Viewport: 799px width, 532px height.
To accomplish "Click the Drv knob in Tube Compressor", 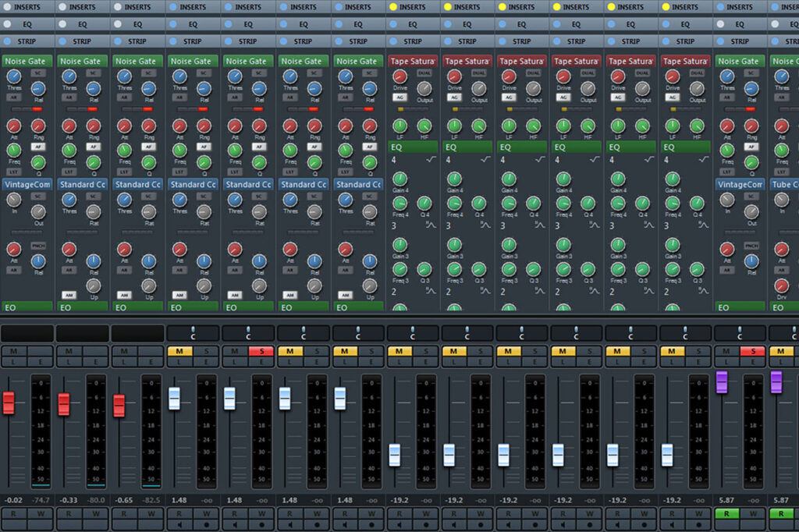I will pyautogui.click(x=781, y=286).
